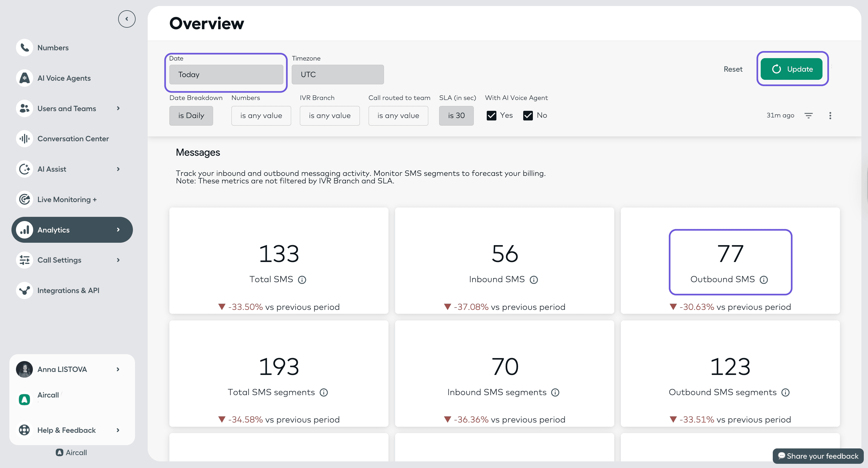Open the filter icon beside 31m ago
Screen dimensions: 868x468
809,115
